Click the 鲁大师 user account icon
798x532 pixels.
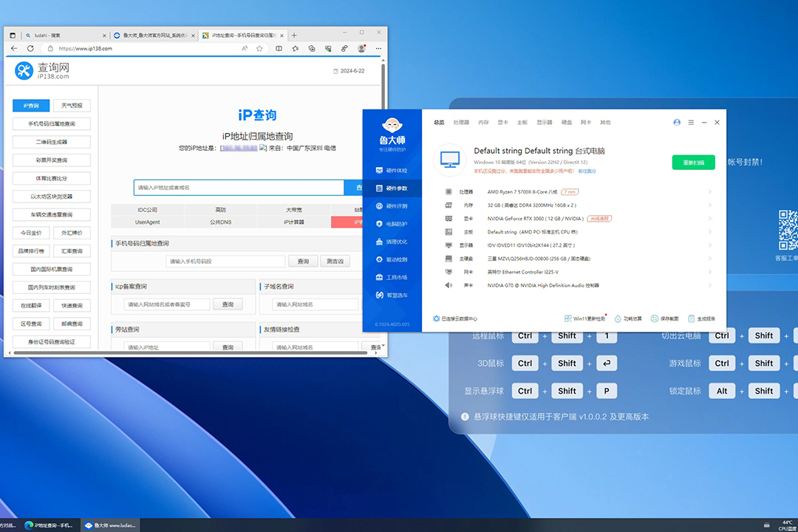(x=677, y=122)
